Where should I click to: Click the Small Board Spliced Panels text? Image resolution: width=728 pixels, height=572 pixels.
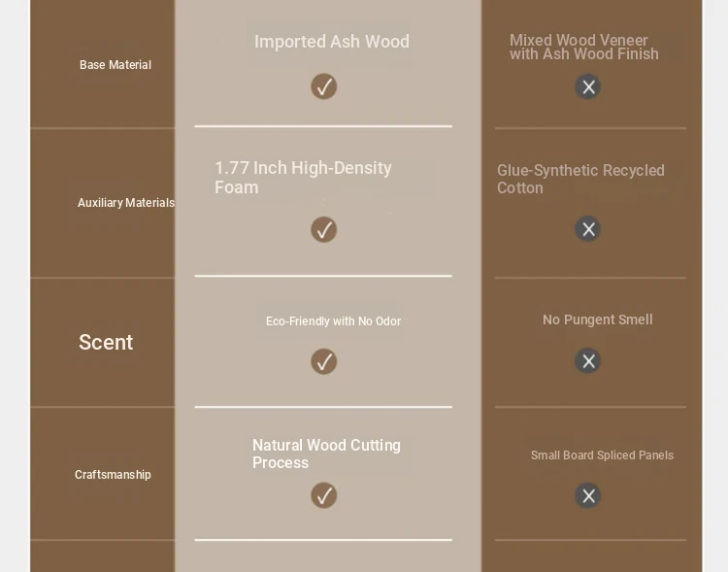point(602,455)
